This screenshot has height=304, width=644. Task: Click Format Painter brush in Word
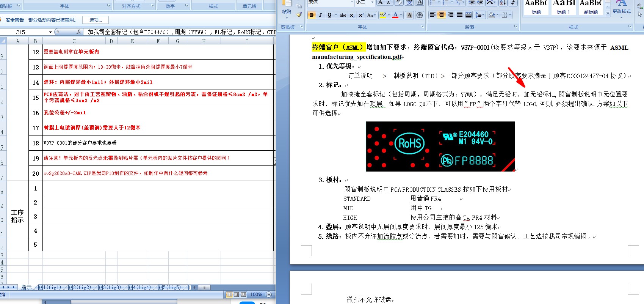299,15
